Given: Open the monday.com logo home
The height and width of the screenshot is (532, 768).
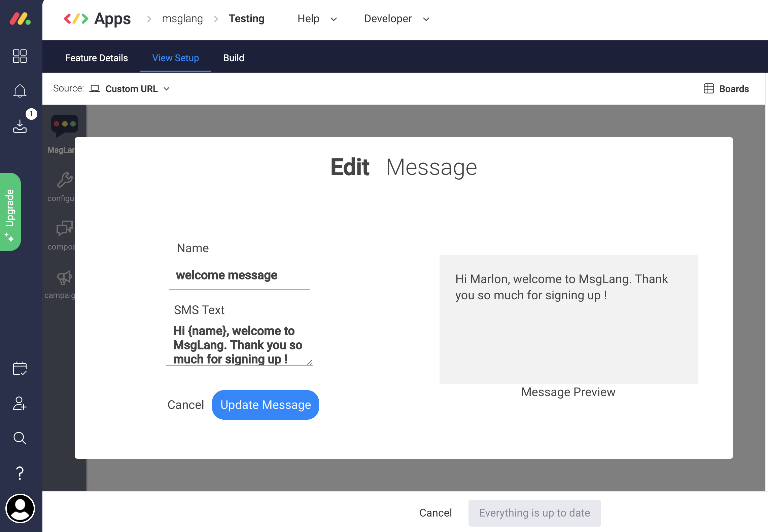Looking at the screenshot, I should point(20,19).
